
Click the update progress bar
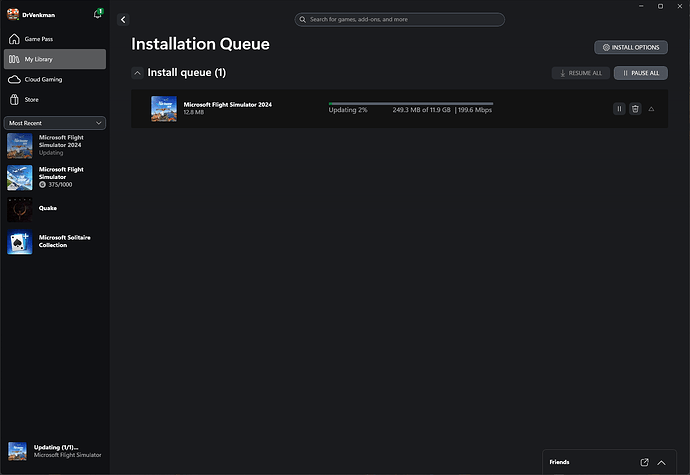click(x=411, y=104)
